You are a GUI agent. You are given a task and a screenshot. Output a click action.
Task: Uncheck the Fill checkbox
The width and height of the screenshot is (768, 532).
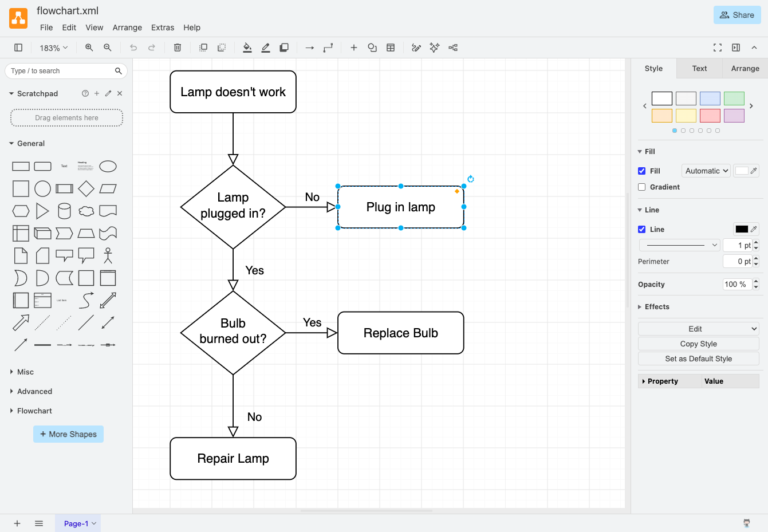pos(642,171)
